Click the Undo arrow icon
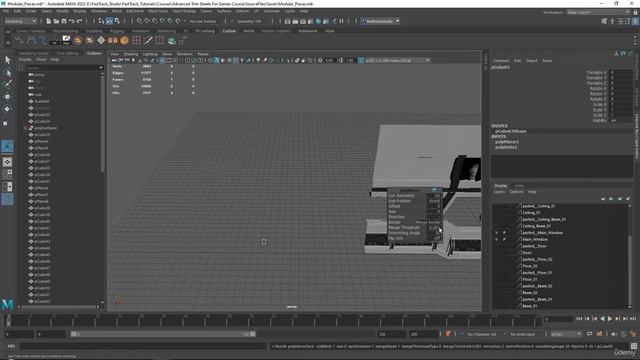The image size is (640, 360). (x=72, y=21)
